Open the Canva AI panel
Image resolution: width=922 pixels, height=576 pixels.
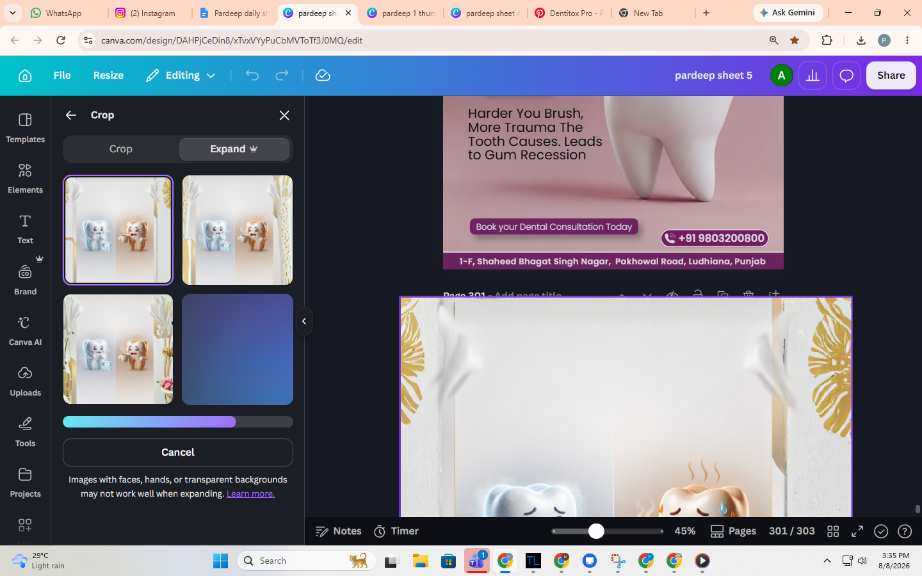tap(25, 330)
